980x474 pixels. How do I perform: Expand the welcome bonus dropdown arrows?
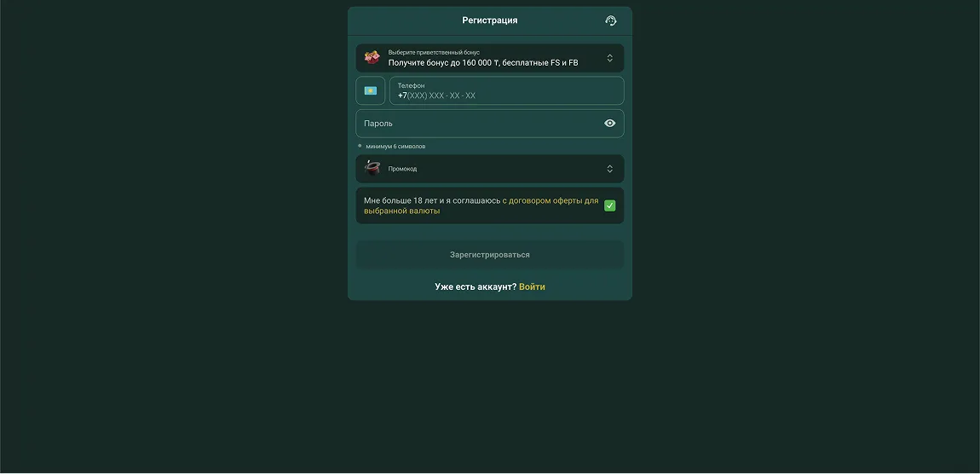tap(609, 58)
